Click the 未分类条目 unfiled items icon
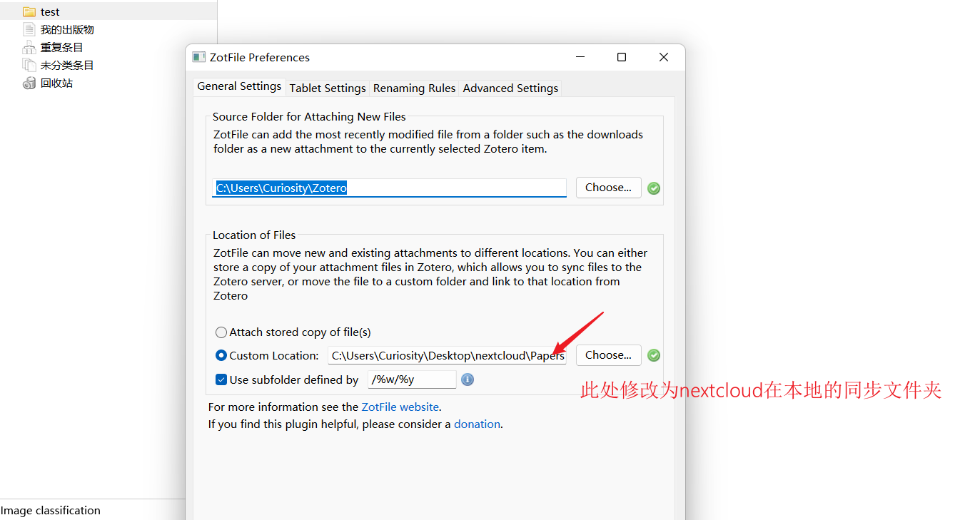The image size is (980, 520). (x=29, y=65)
